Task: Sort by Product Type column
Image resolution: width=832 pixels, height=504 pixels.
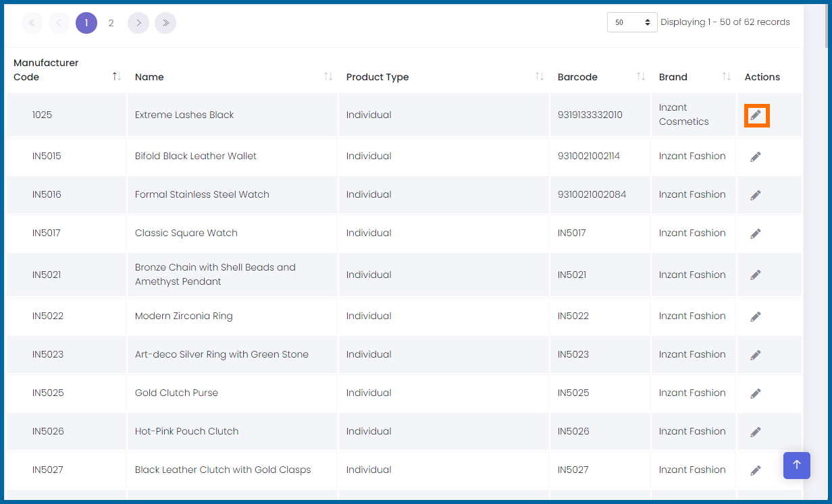Action: 540,76
